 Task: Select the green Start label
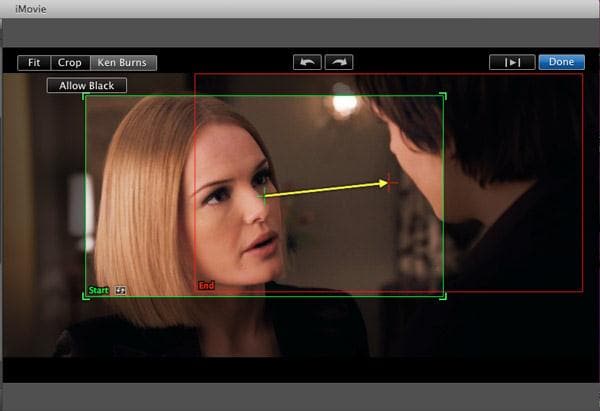(98, 290)
